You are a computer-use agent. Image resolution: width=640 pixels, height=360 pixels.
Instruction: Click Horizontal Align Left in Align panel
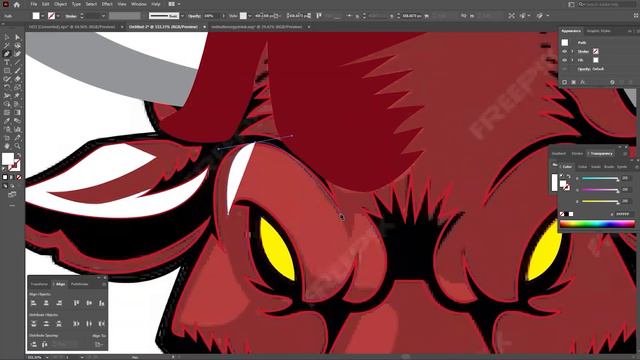pos(33,303)
